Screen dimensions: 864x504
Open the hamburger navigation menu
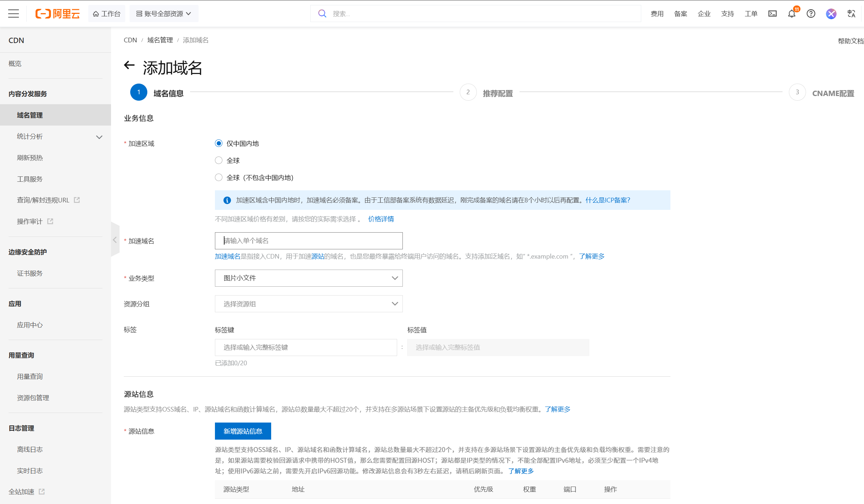pyautogui.click(x=14, y=14)
